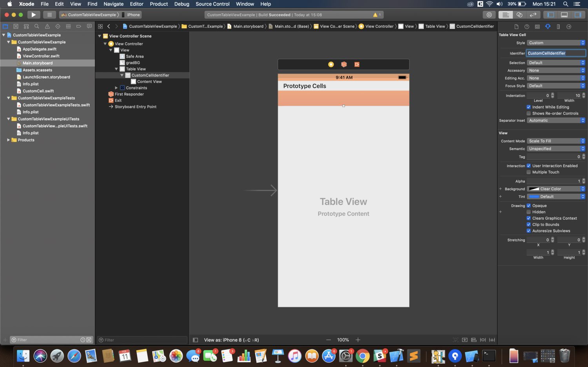Open the Accessory dropdown
Image resolution: width=588 pixels, height=367 pixels.
pyautogui.click(x=556, y=71)
